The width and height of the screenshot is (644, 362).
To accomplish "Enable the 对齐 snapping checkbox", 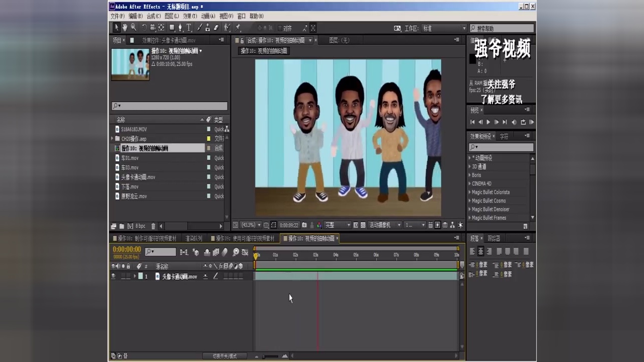I will pos(280,28).
